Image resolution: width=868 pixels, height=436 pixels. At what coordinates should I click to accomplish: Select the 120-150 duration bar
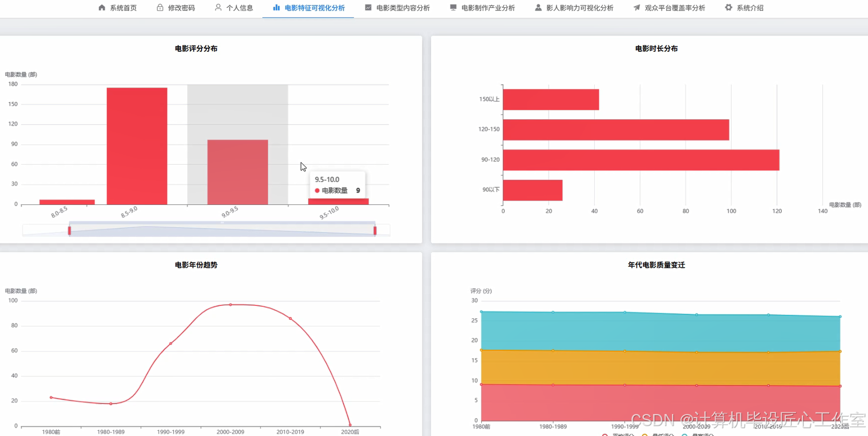pos(616,130)
